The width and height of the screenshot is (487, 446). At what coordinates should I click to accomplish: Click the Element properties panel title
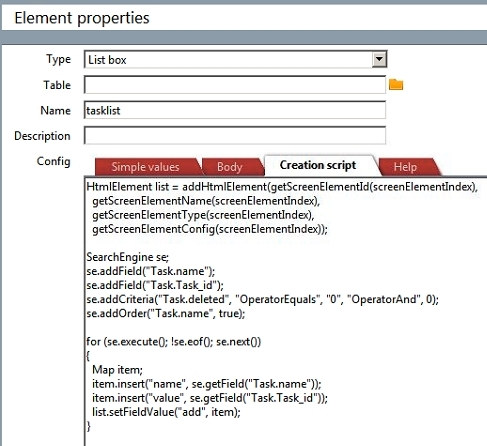tap(82, 18)
